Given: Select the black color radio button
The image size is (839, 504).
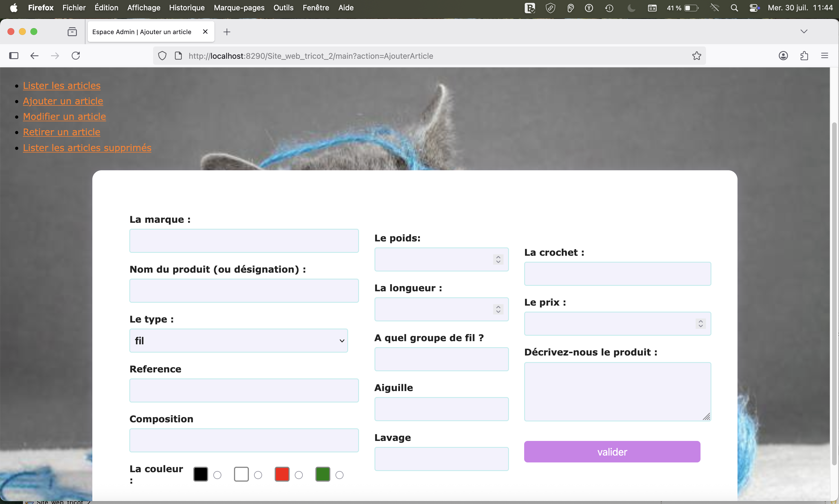Looking at the screenshot, I should (x=217, y=474).
